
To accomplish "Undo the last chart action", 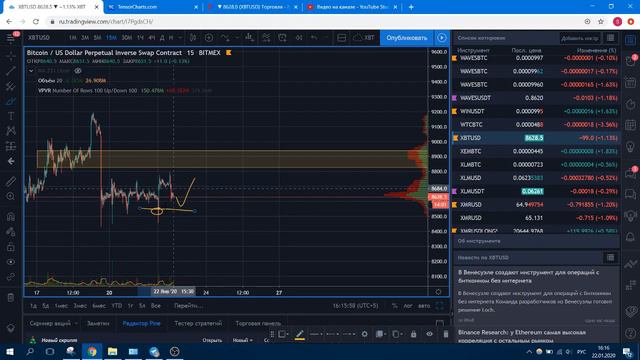I will (313, 38).
